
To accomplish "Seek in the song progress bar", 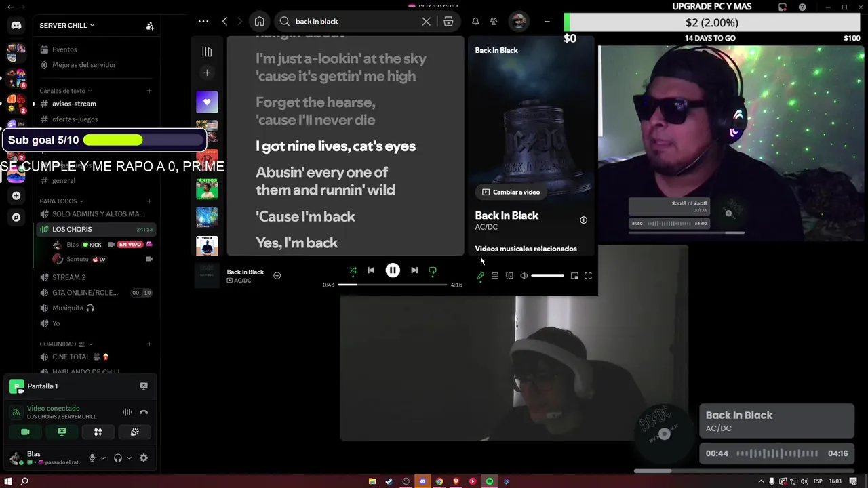I will [x=393, y=285].
